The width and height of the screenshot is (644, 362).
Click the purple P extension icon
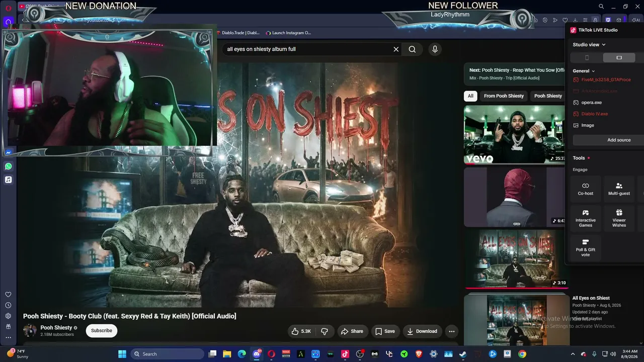pos(608,20)
